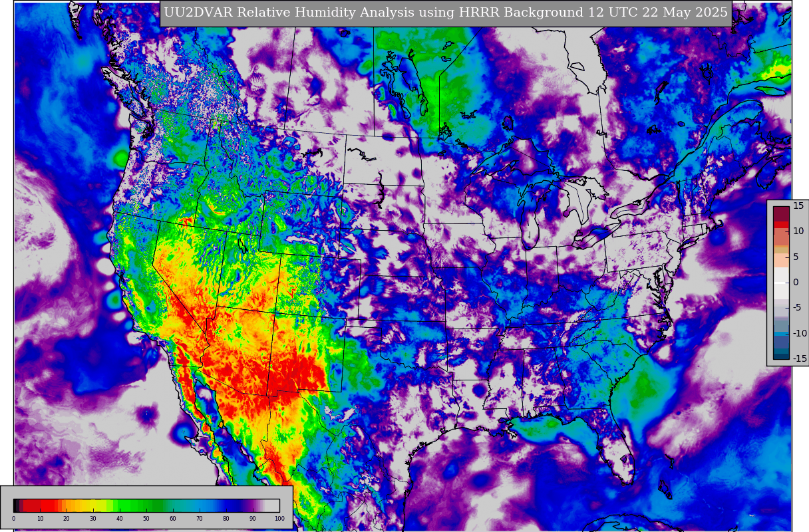809x532 pixels.
Task: Click the '-5' label on the right colorbar
Action: [x=798, y=308]
